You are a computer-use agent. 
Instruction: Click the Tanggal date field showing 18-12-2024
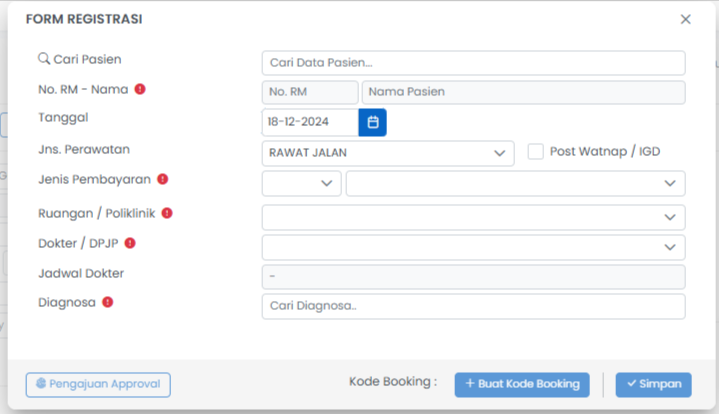click(309, 122)
